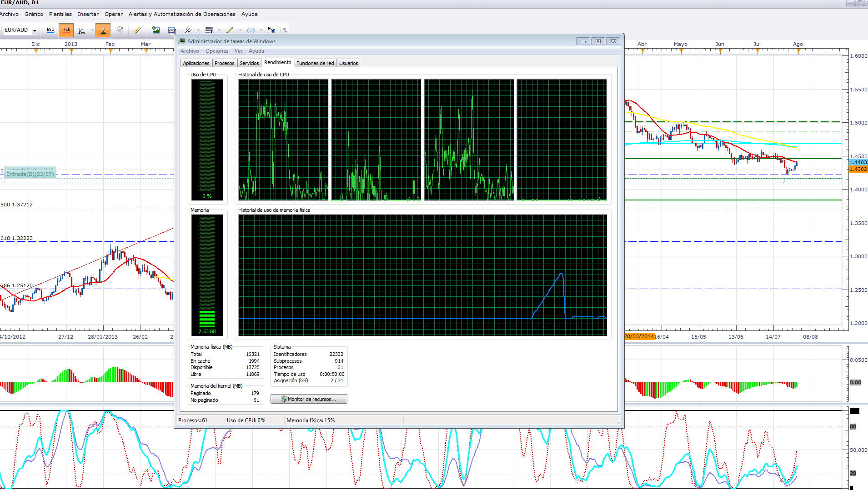Open the Plantillas menu
Viewport: 868px width, 490px height.
[x=60, y=14]
